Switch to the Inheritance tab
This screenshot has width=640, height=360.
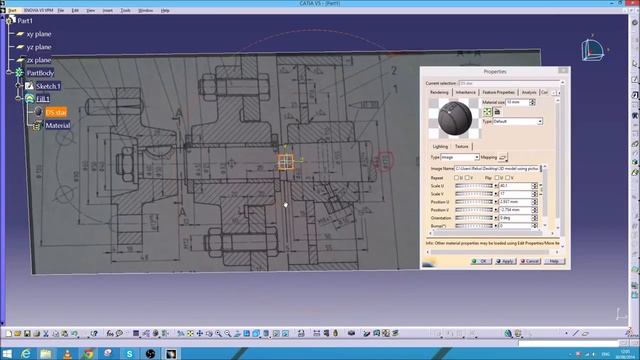coord(466,92)
